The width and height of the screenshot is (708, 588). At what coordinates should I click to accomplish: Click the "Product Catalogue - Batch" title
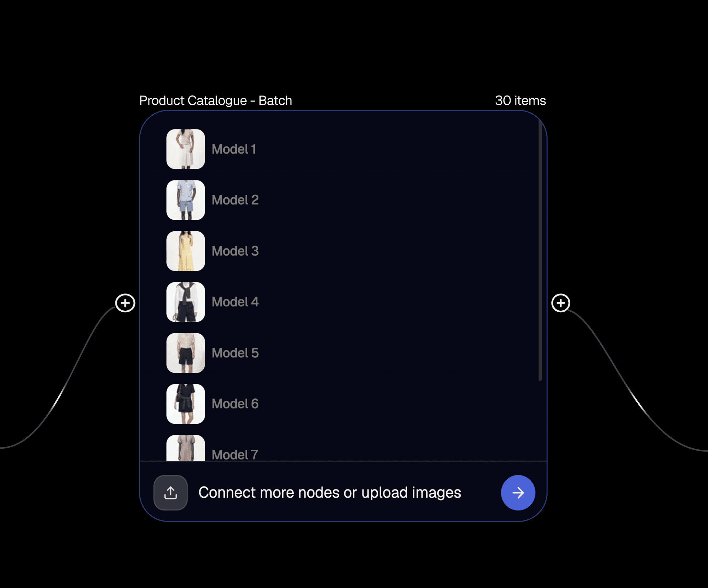click(x=216, y=100)
